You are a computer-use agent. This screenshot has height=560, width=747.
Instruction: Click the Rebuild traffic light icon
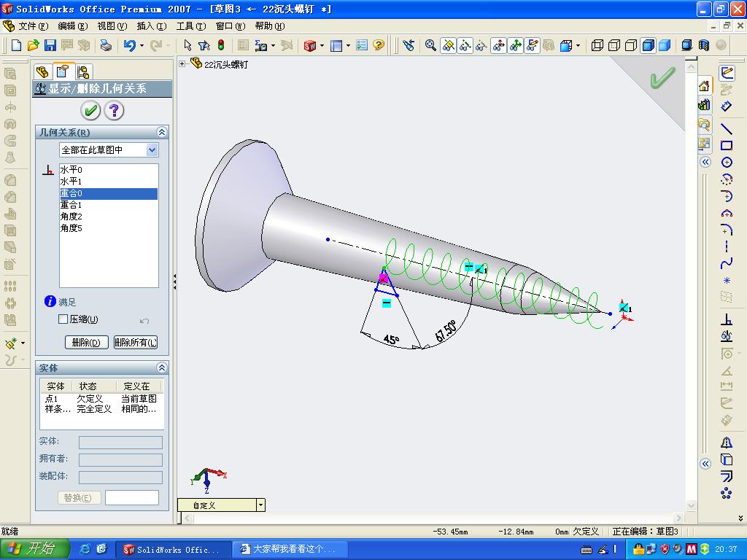pos(220,45)
